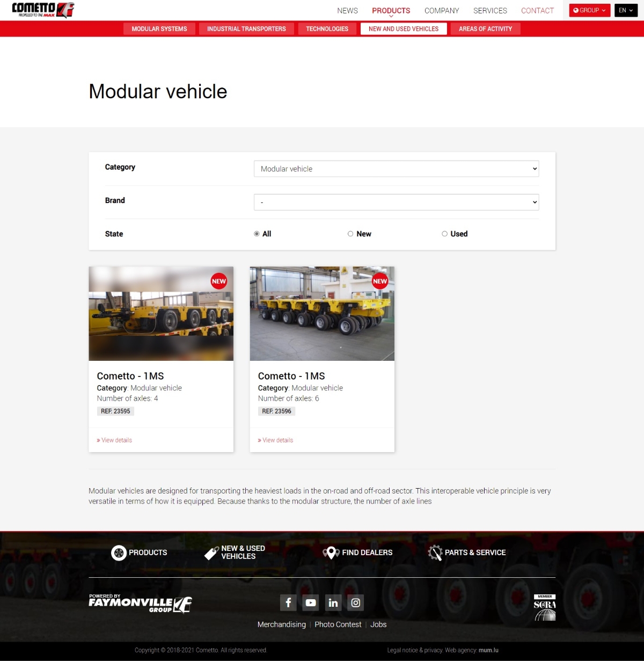Click the REF. 23596 tag
The image size is (644, 661).
276,411
